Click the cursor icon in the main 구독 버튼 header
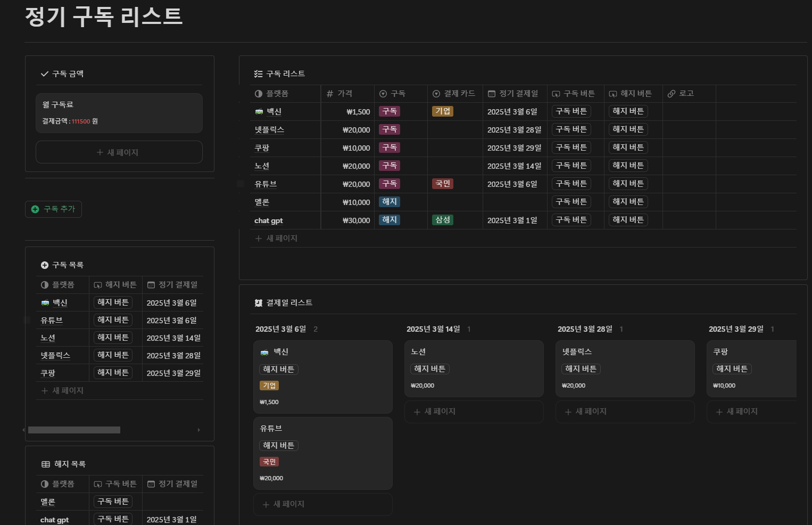The height and width of the screenshot is (525, 812). click(556, 94)
